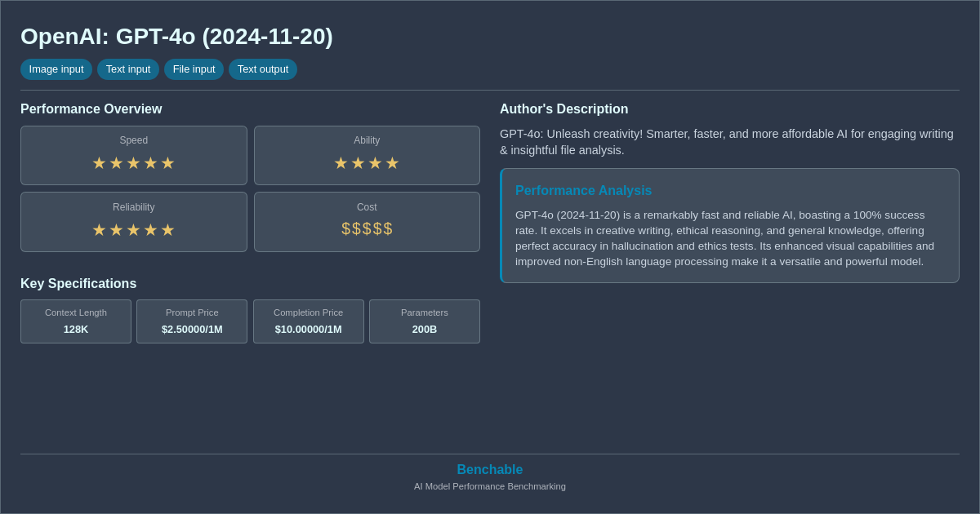This screenshot has height=514, width=980.
Task: Click the Context Length specification card
Action: click(76, 321)
